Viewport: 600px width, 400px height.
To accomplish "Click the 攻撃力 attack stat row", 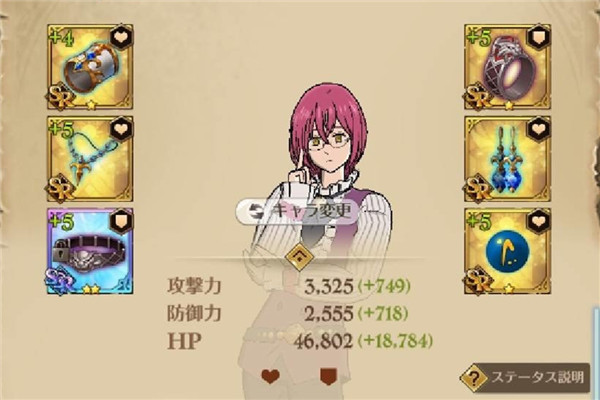I will click(289, 286).
